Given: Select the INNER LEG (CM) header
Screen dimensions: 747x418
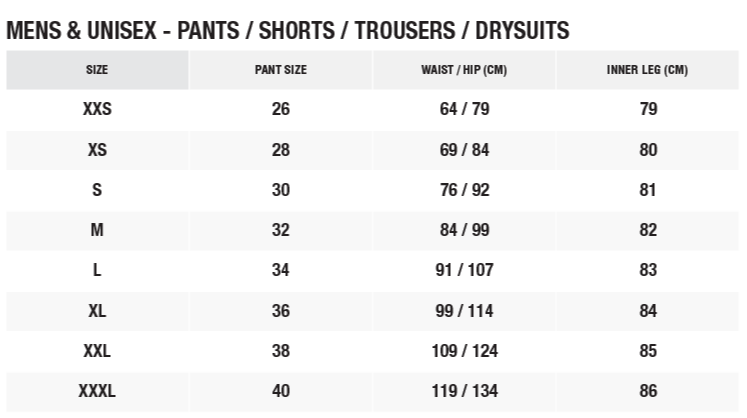Looking at the screenshot, I should pos(647,70).
